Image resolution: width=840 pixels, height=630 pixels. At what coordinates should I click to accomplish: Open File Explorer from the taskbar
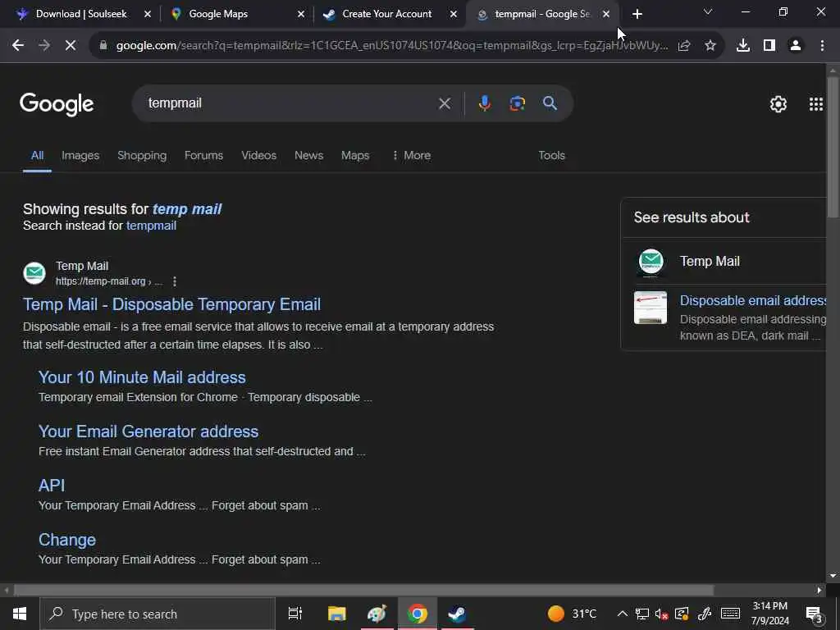(x=337, y=614)
